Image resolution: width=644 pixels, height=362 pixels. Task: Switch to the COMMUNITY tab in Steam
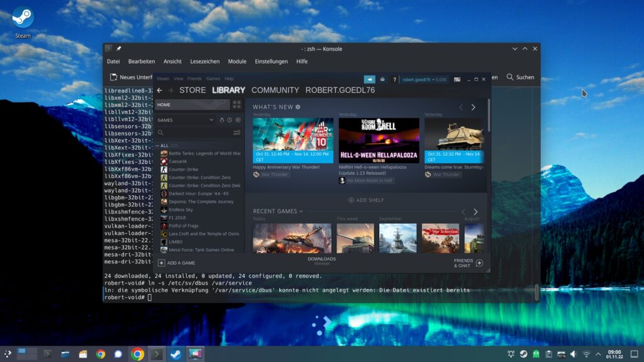click(x=275, y=90)
